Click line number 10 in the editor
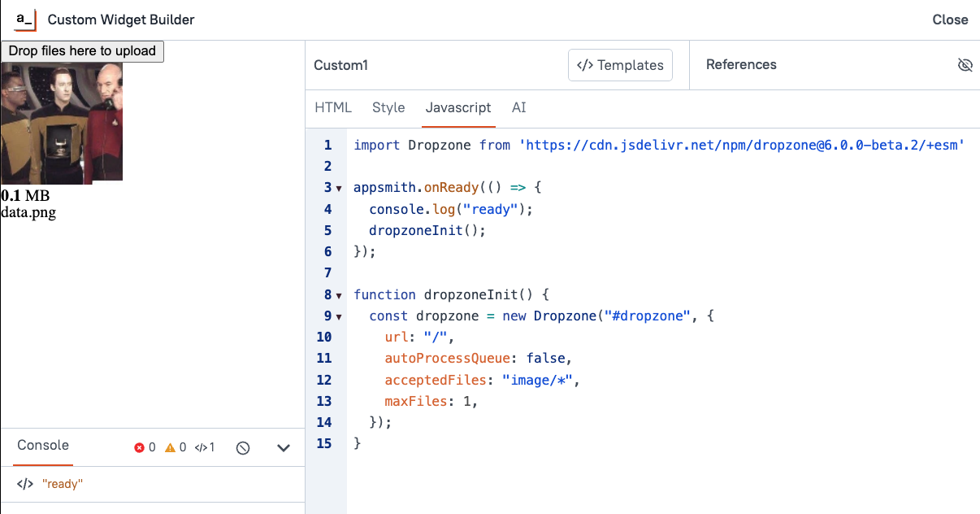The image size is (980, 514). 324,337
